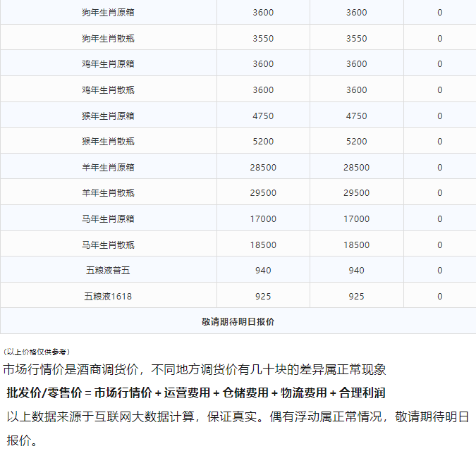This screenshot has width=476, height=451.
Task: Click the 五粮液1618 product name
Action: [108, 297]
